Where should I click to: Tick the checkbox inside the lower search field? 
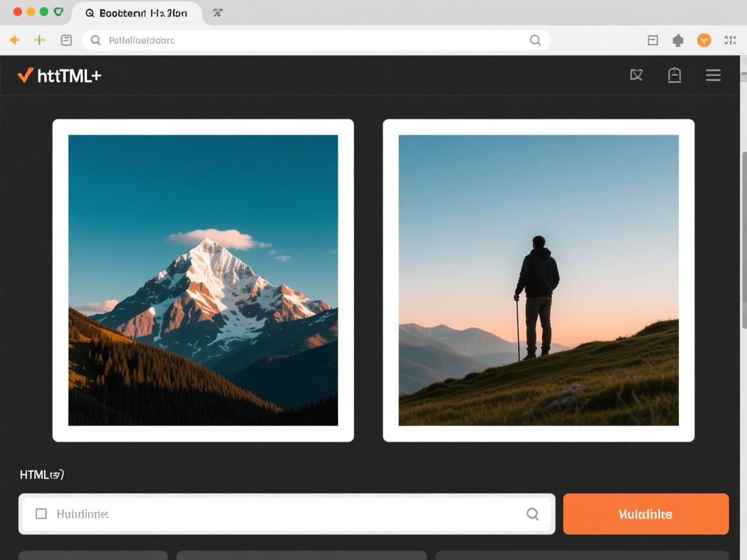41,514
